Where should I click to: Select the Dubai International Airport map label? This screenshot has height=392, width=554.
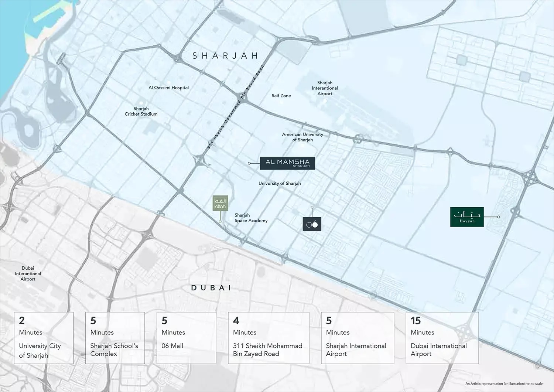click(28, 273)
